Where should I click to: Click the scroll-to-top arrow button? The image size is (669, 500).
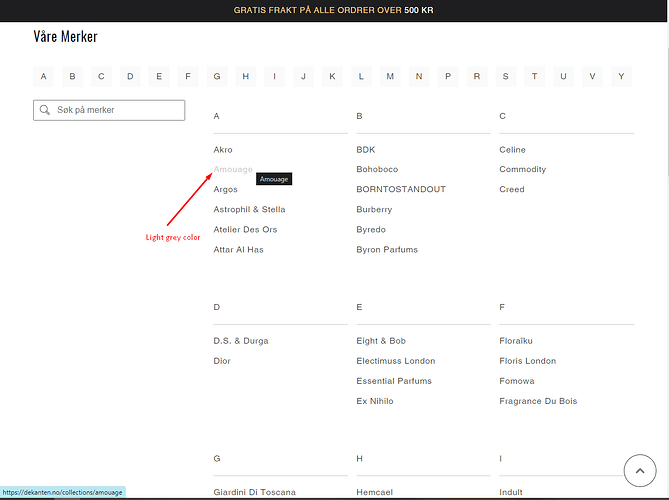click(x=640, y=471)
